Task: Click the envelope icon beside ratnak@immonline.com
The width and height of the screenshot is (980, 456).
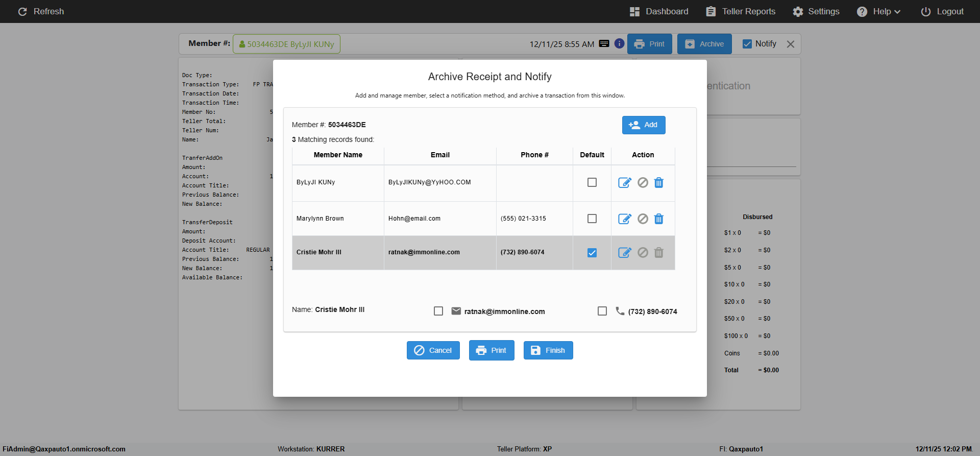Action: 456,311
